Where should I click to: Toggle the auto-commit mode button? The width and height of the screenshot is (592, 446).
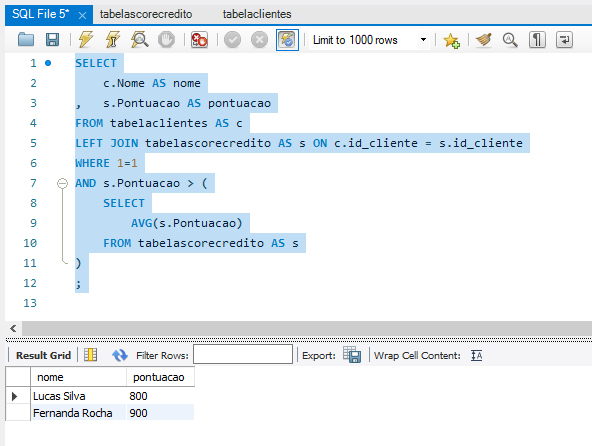click(287, 40)
